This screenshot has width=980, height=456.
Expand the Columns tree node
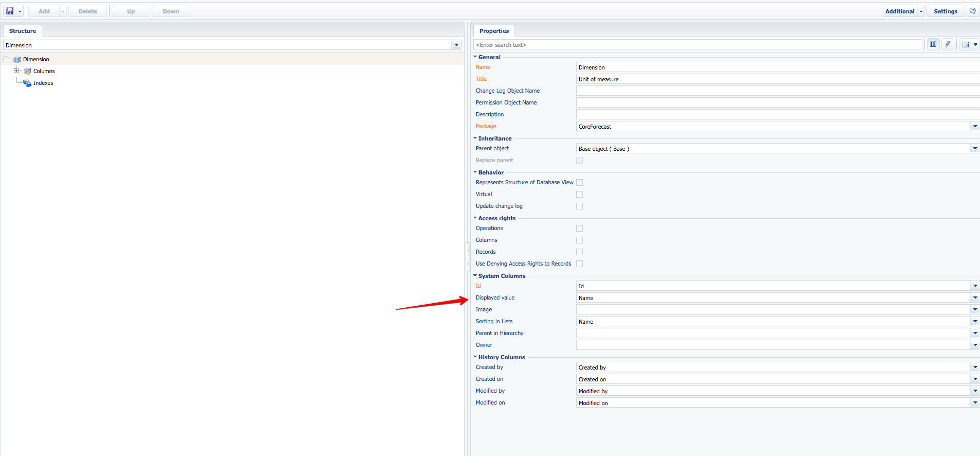16,71
